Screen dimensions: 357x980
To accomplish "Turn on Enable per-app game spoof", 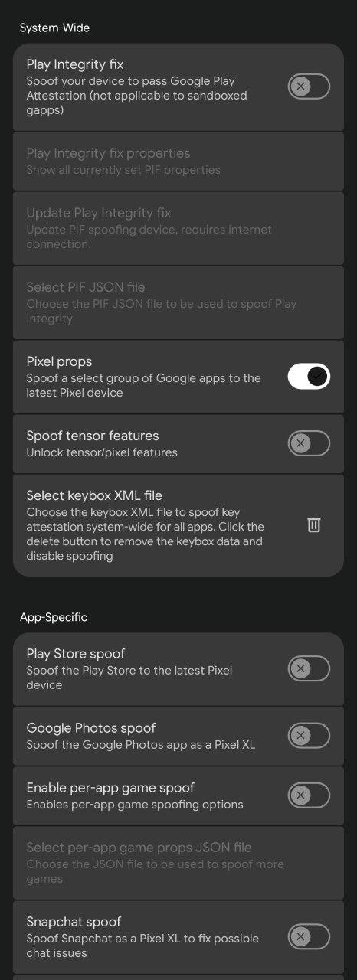I will pyautogui.click(x=309, y=795).
